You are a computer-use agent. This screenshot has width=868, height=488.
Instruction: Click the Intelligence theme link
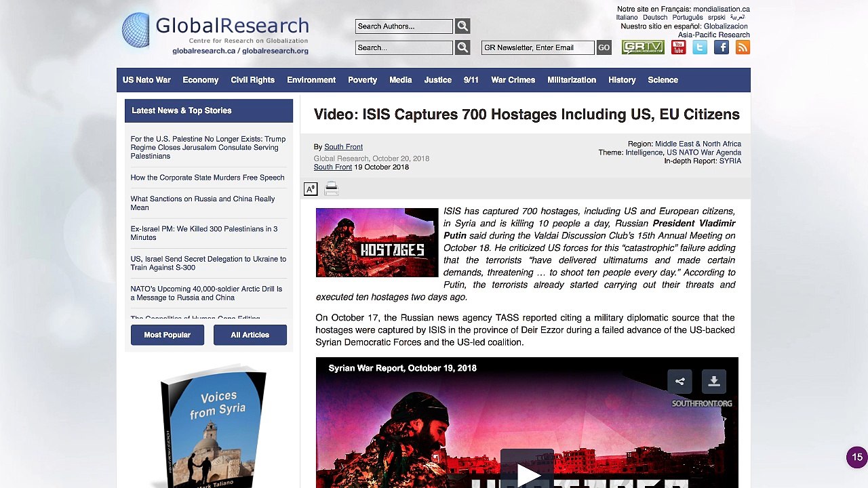tap(644, 152)
